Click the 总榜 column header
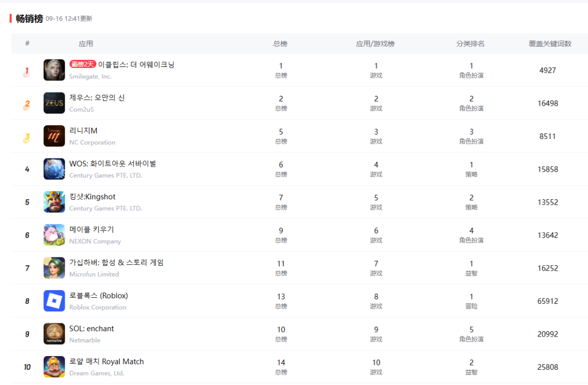588x385 pixels. tap(280, 44)
